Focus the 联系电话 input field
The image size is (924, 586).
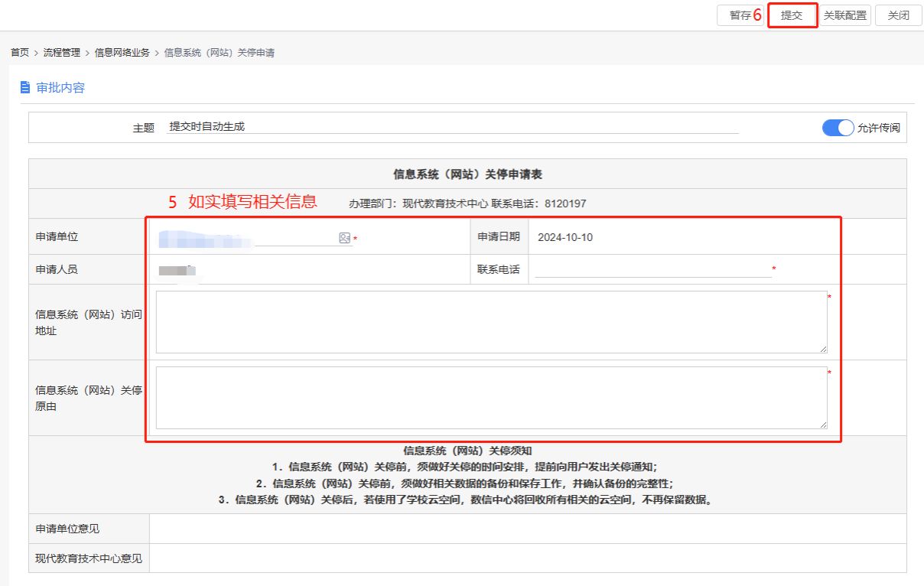pyautogui.click(x=652, y=269)
